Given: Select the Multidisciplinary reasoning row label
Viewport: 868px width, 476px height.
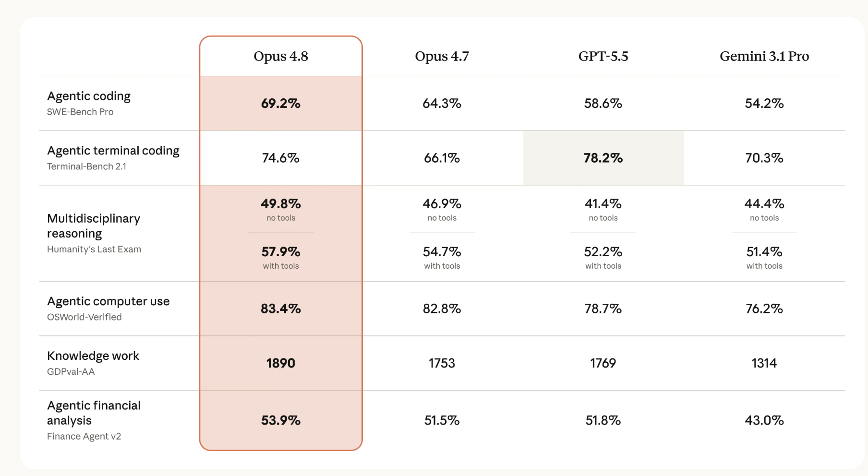Looking at the screenshot, I should [94, 226].
